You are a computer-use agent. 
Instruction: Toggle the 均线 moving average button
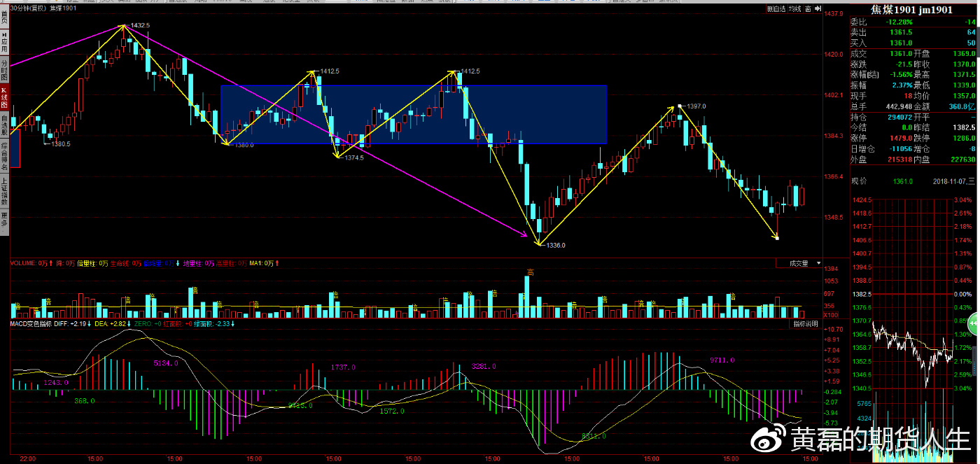click(794, 9)
